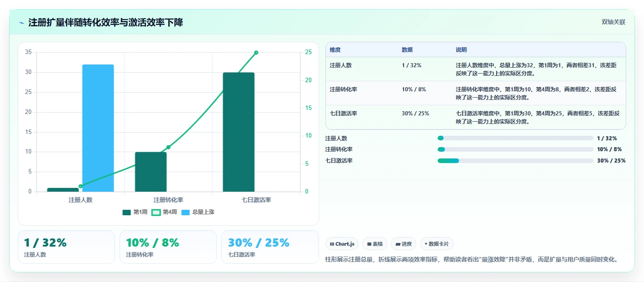Click the 注册人数 row description text

pos(536,69)
